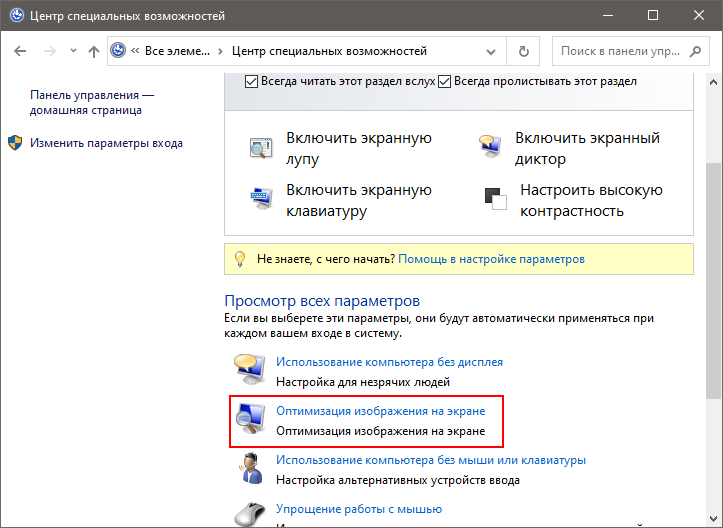723x528 pixels.
Task: Open Упрощение работы с мышью link
Action: point(359,509)
